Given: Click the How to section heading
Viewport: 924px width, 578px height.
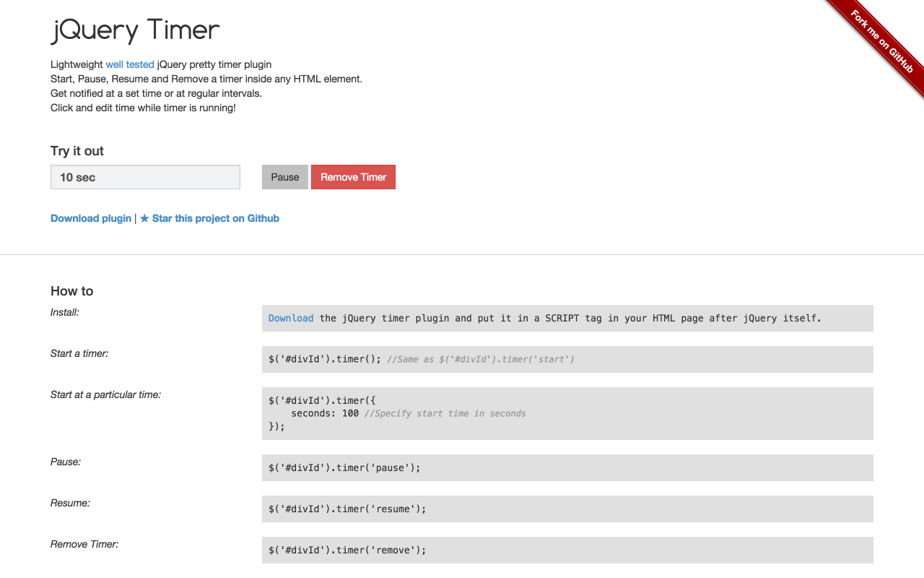Looking at the screenshot, I should (71, 291).
